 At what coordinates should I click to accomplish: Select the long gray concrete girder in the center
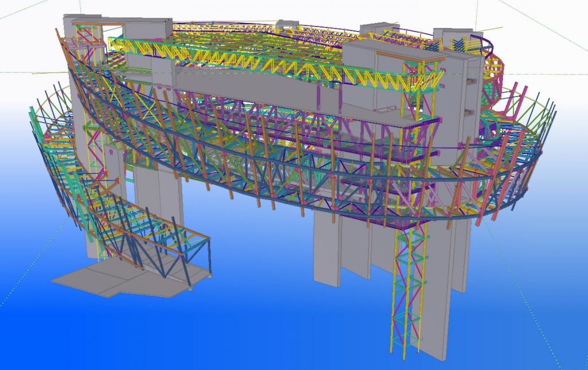pos(247,92)
